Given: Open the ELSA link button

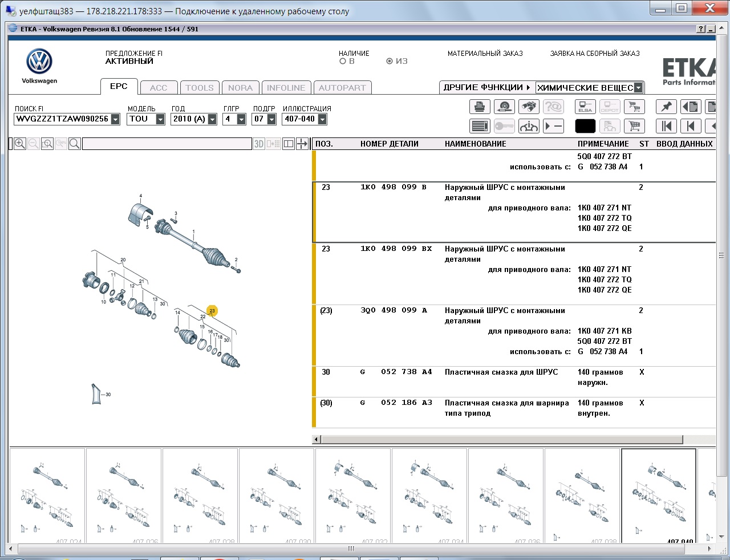Looking at the screenshot, I should click(x=585, y=107).
